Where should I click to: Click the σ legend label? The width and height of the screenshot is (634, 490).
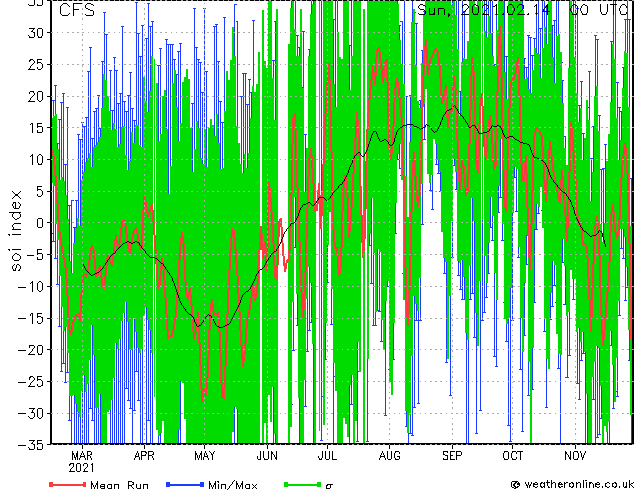329,485
